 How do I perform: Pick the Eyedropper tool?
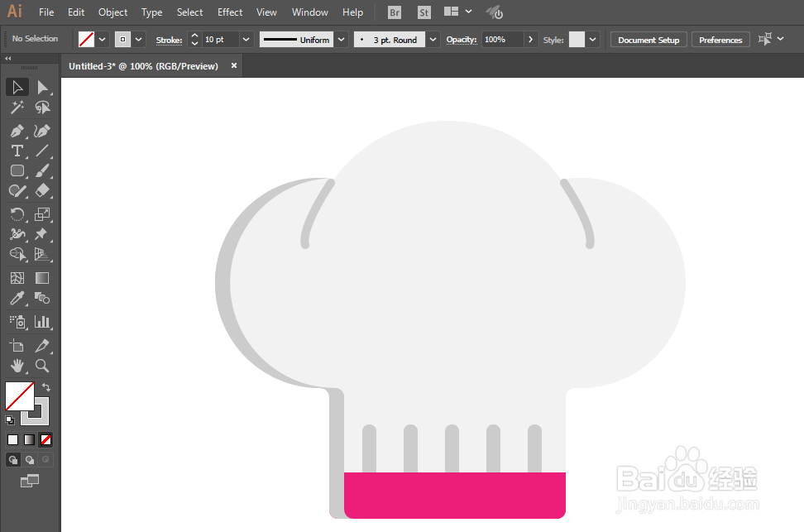pyautogui.click(x=17, y=298)
